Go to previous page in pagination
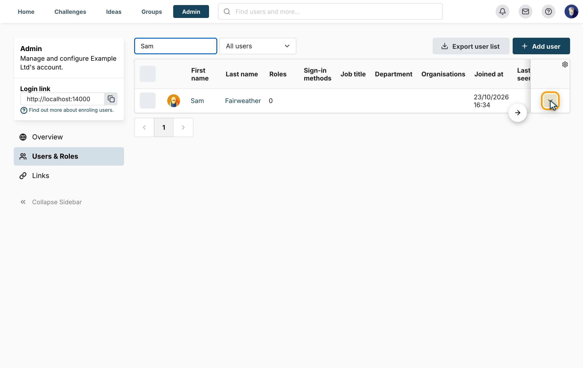 pos(144,127)
